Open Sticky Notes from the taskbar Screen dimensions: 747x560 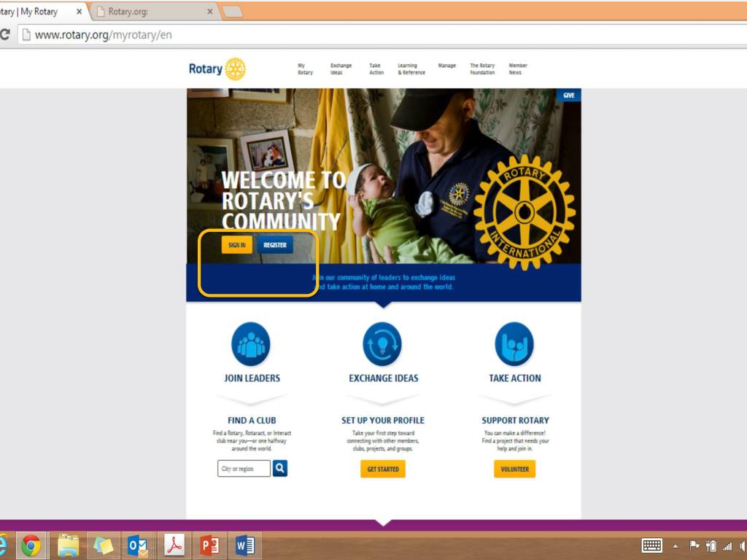click(103, 545)
